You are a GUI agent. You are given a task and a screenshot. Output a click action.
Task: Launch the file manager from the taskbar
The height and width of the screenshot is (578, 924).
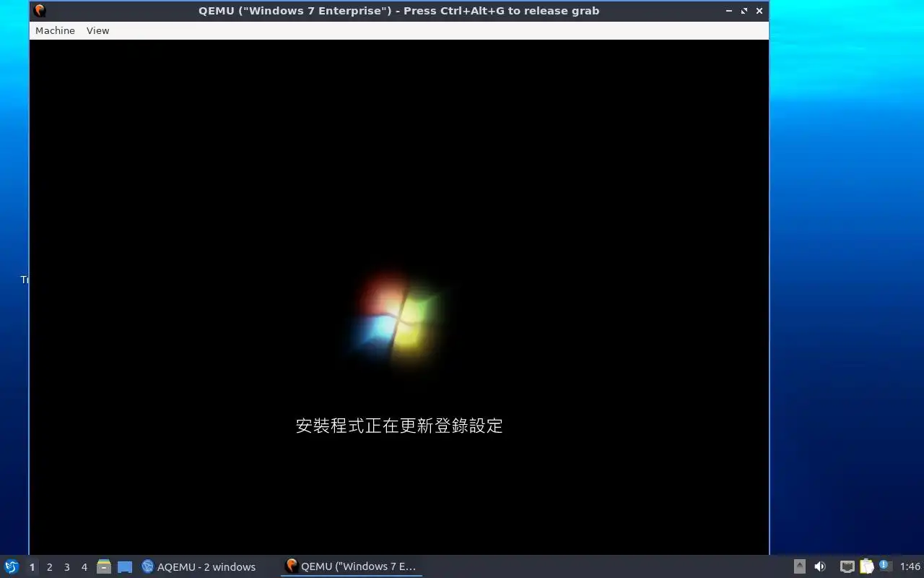(104, 566)
